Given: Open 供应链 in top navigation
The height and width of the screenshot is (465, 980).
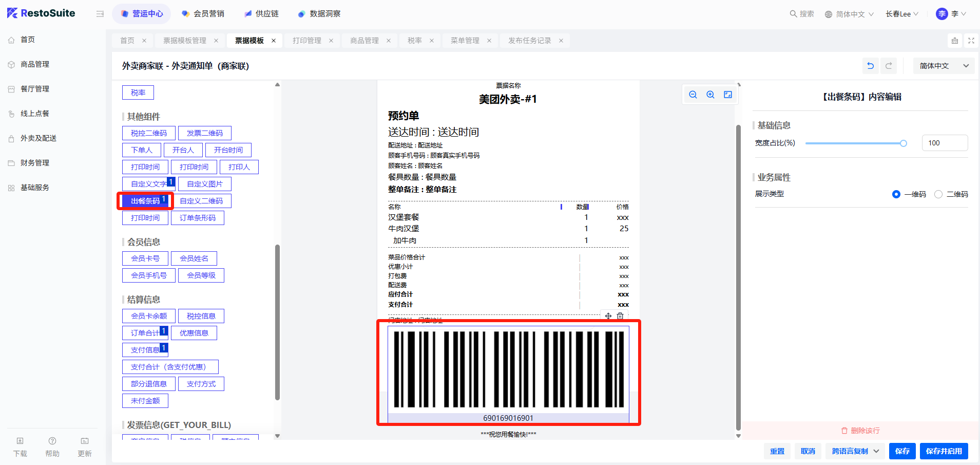Looking at the screenshot, I should (x=262, y=14).
